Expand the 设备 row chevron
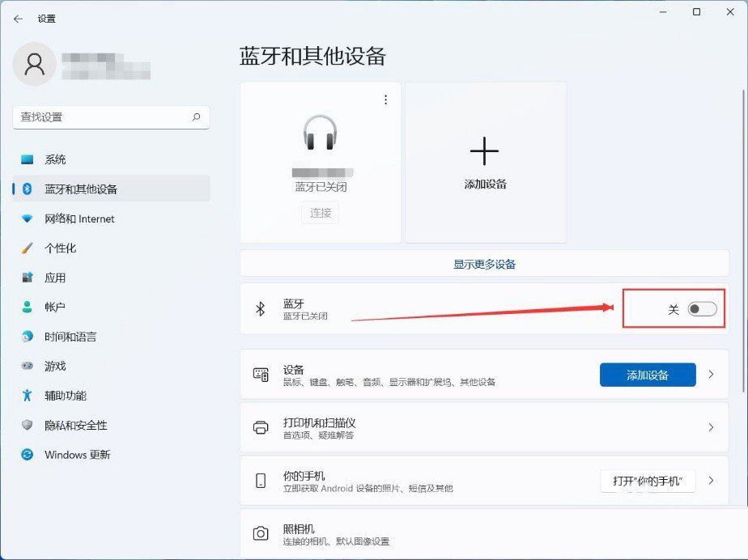 point(711,375)
